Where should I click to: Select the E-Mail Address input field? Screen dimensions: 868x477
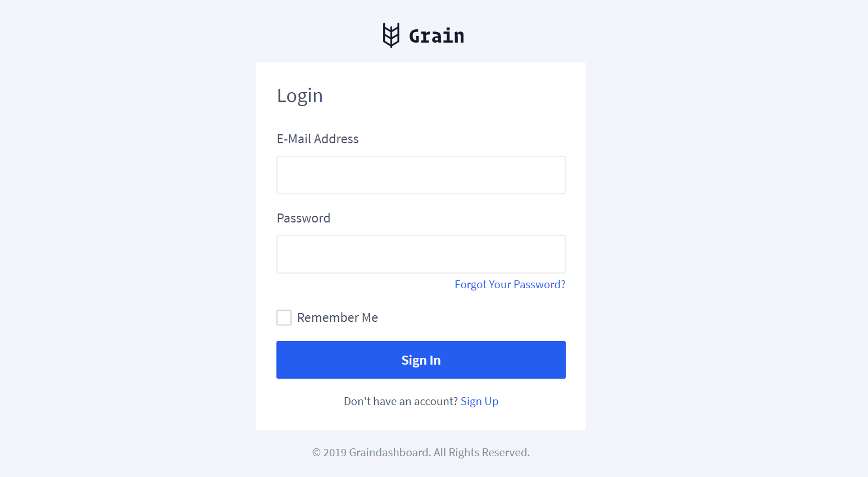[x=421, y=175]
